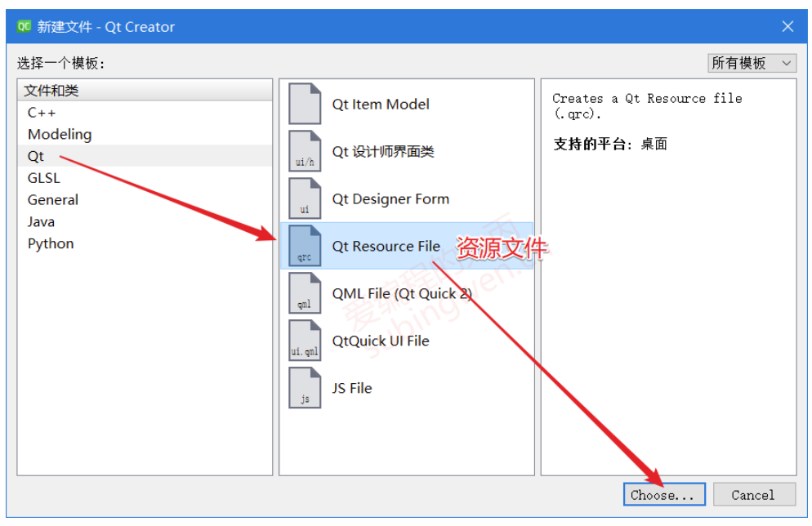812x526 pixels.
Task: Click the 选择一个模板 label
Action: (61, 63)
